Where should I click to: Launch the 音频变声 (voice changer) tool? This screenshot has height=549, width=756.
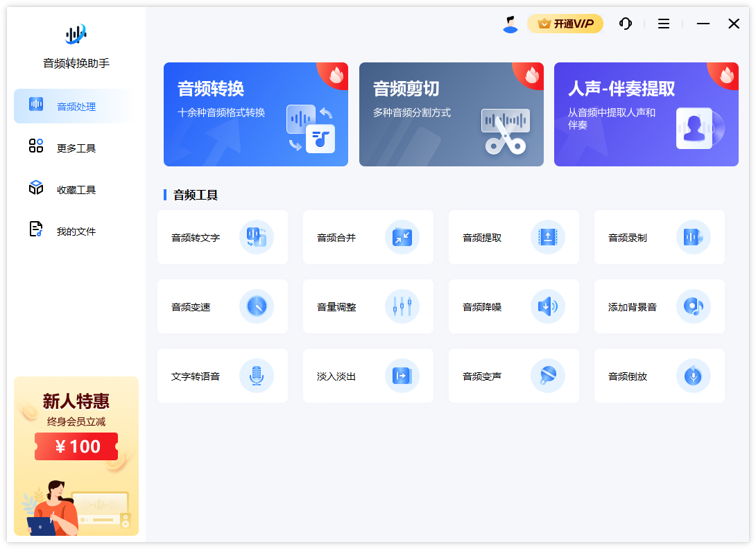pos(514,376)
